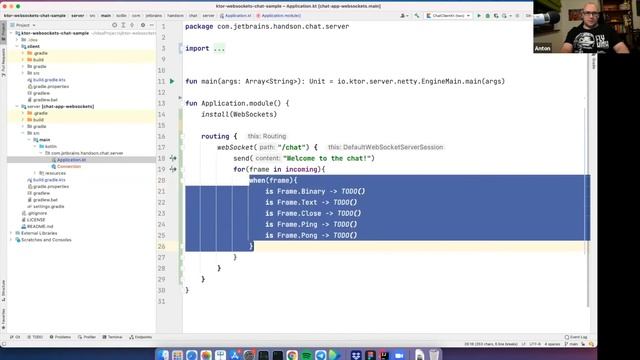Select LICENSE file in project tree
This screenshot has height=360, width=640.
pos(33,220)
